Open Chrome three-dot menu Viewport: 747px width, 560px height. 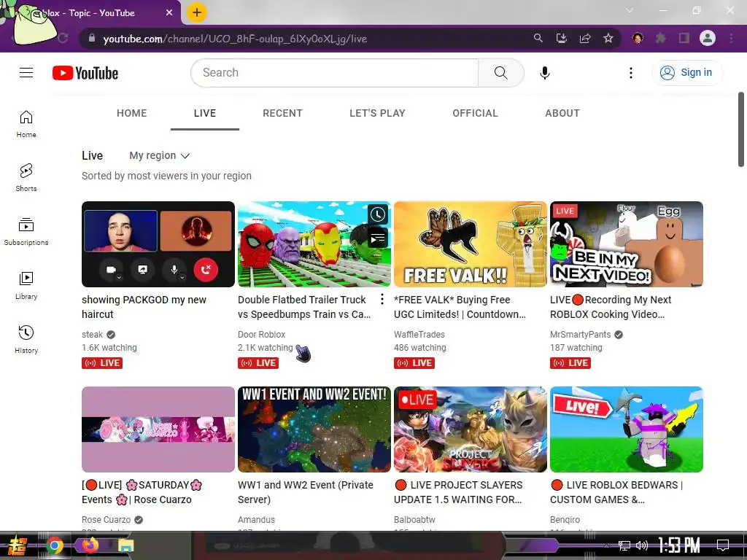click(x=731, y=38)
